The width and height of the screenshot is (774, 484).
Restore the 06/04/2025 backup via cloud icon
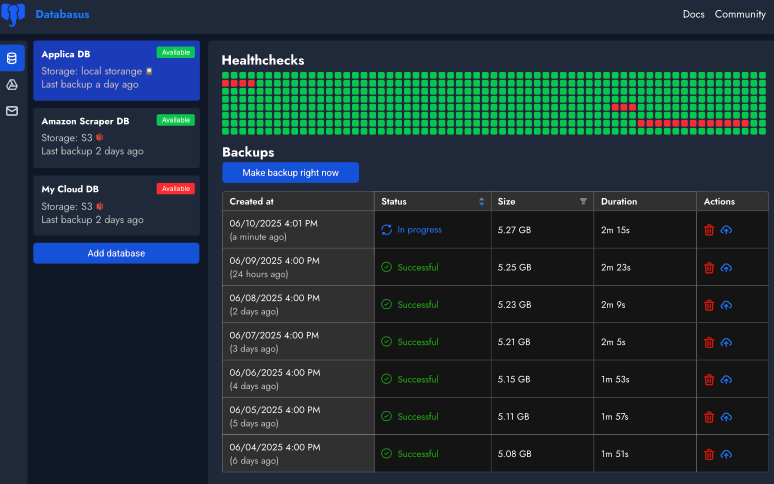(x=726, y=454)
